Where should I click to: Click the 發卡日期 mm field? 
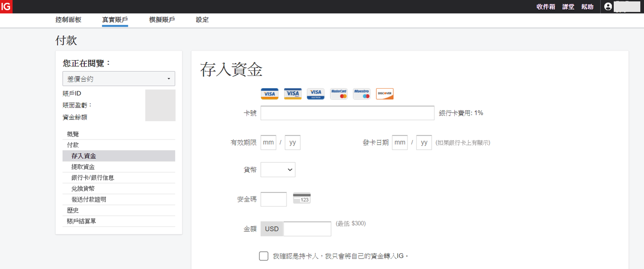tap(400, 142)
